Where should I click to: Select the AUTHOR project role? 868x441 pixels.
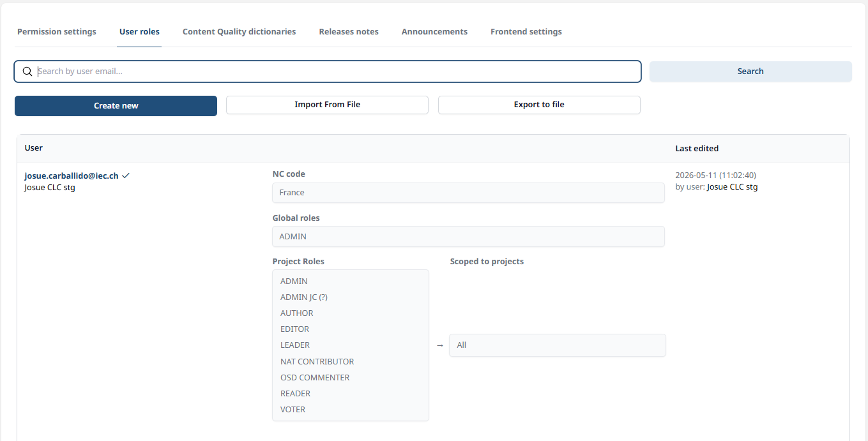click(297, 313)
